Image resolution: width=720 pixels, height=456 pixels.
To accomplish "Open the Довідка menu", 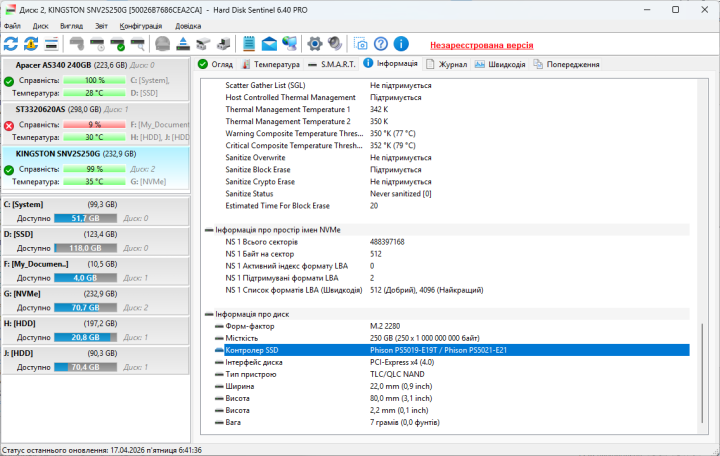I will (x=188, y=26).
